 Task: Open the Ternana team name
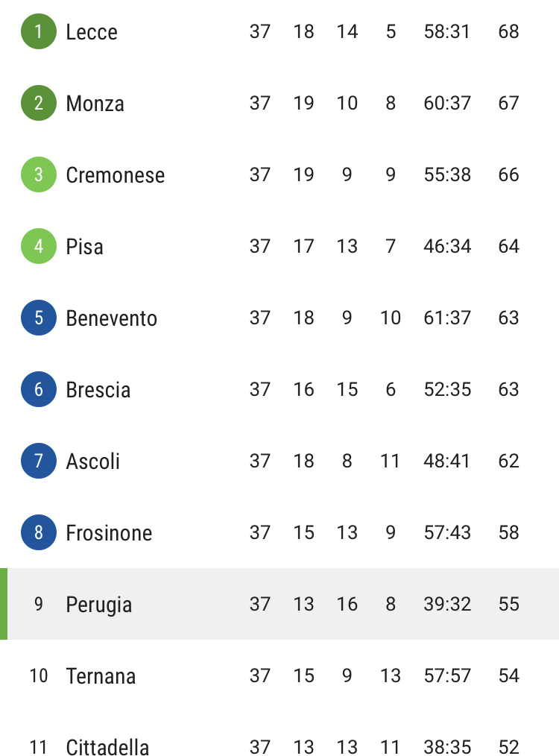tap(101, 676)
